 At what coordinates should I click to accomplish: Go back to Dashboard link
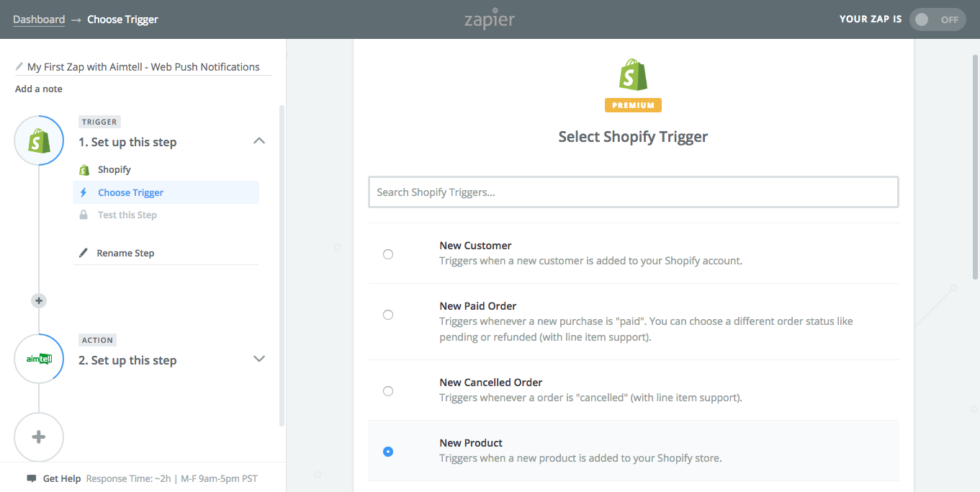(x=39, y=19)
